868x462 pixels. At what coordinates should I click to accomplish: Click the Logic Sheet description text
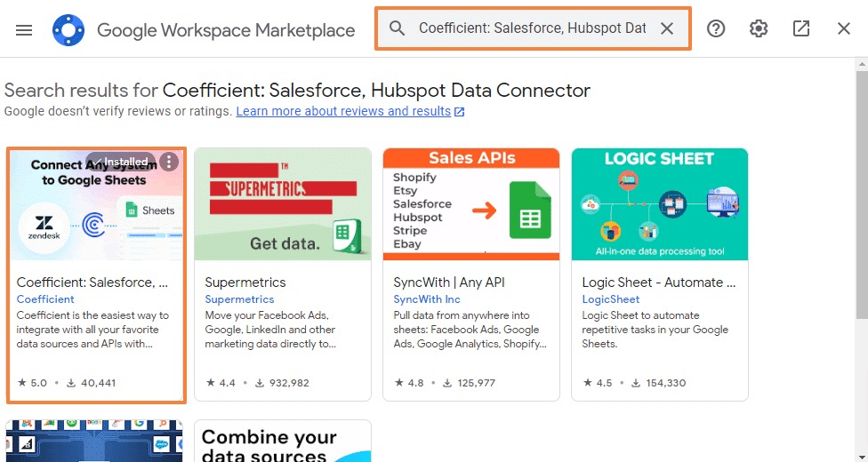click(x=655, y=330)
